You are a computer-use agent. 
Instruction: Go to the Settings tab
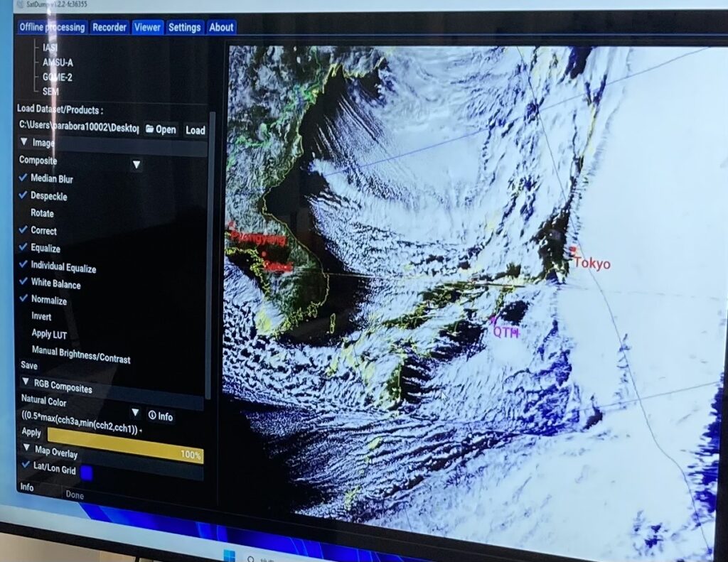[184, 27]
